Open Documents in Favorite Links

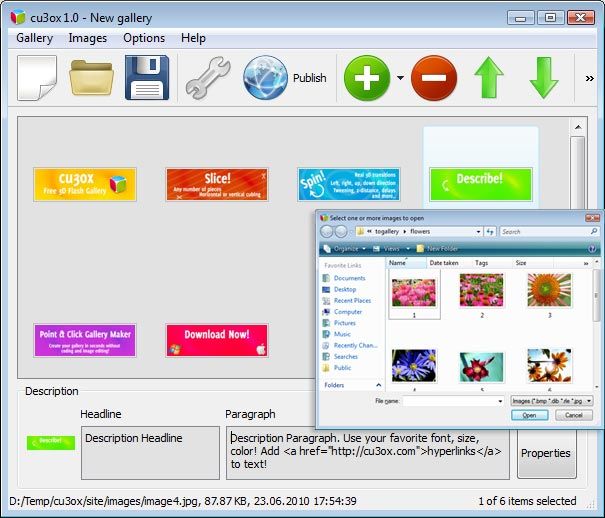[344, 278]
